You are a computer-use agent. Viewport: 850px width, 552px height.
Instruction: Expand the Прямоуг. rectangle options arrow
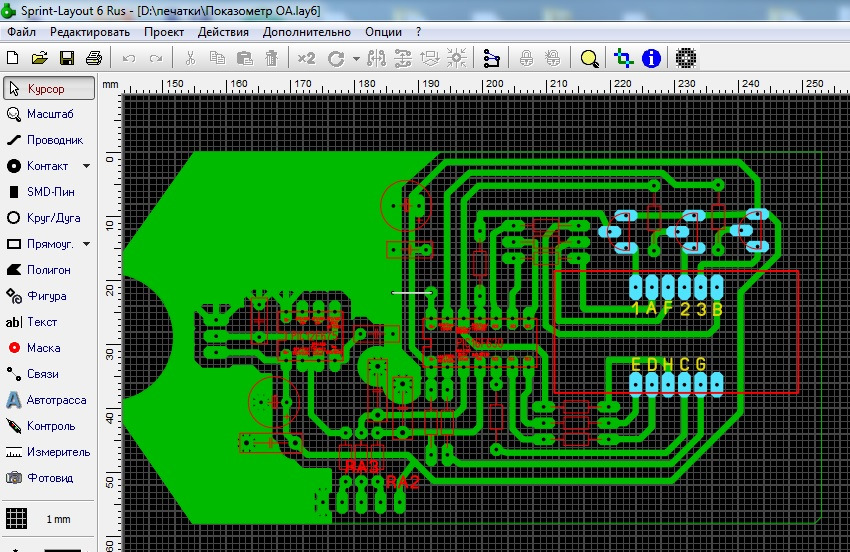click(x=86, y=244)
